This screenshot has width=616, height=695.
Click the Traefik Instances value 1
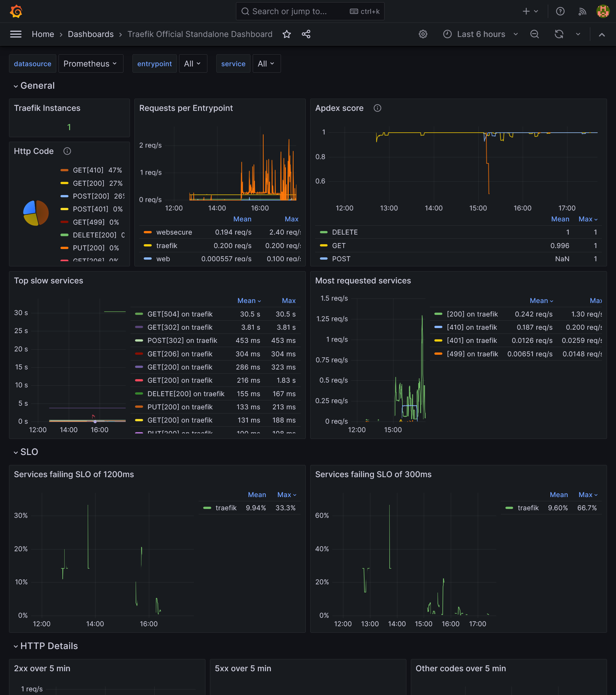point(69,127)
